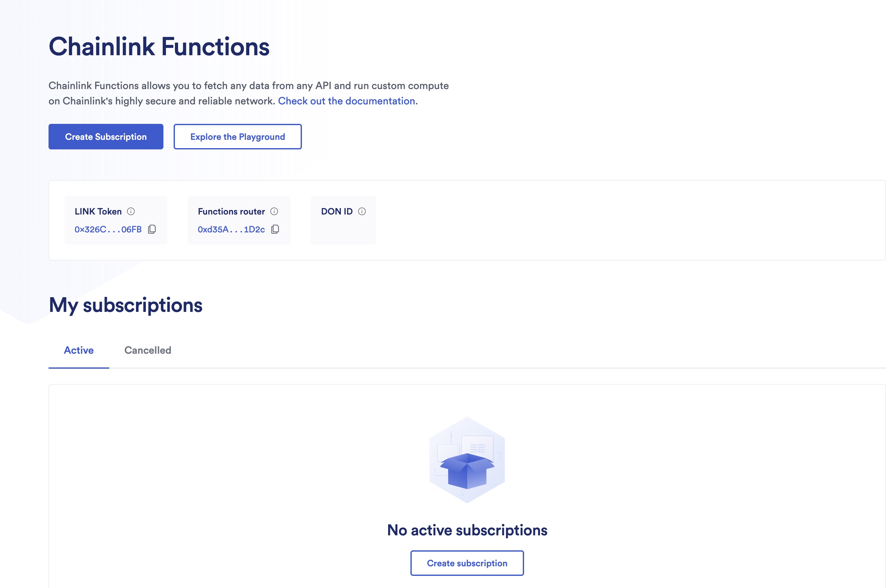Image resolution: width=886 pixels, height=588 pixels.
Task: Copy the Functions router address
Action: click(x=275, y=229)
